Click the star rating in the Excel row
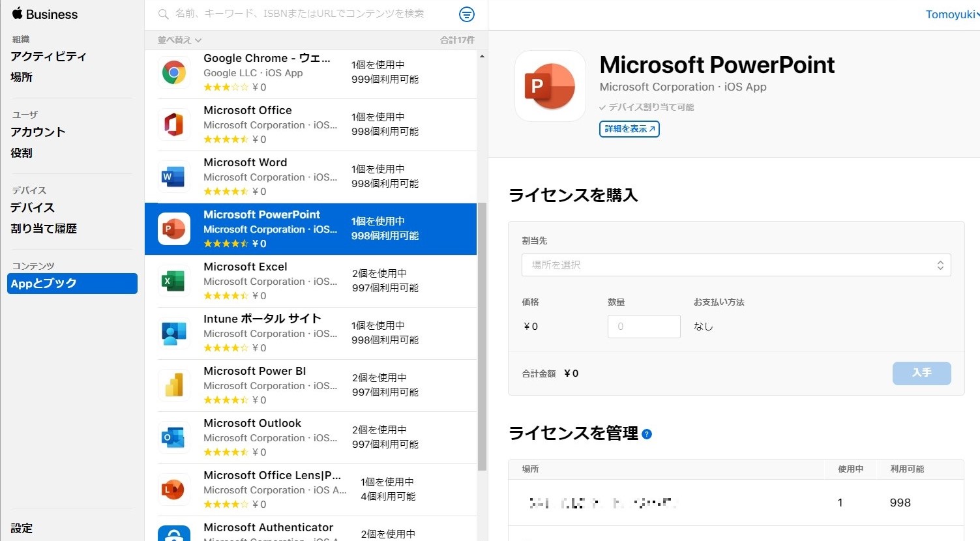Screen dimensions: 980x541 click(226, 296)
